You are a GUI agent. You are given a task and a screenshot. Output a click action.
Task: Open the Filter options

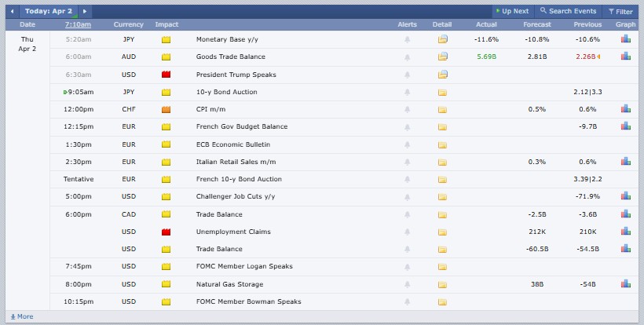620,12
